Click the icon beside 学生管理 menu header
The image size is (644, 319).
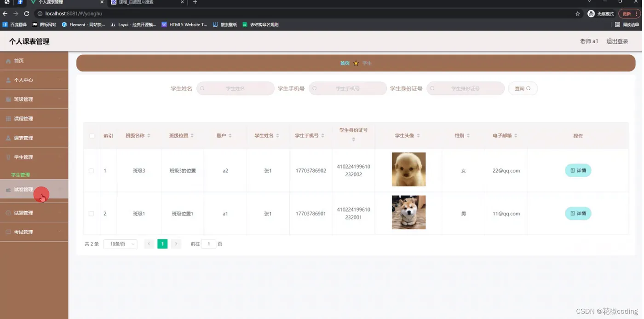coord(8,157)
